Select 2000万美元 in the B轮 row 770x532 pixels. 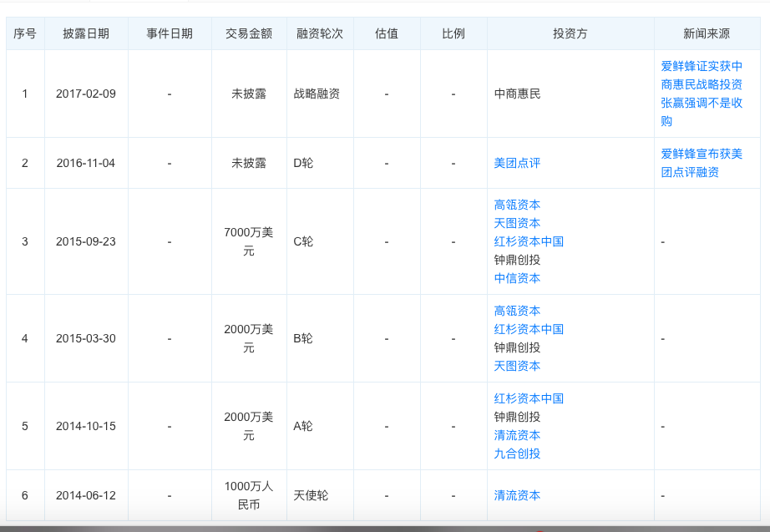[x=249, y=338]
